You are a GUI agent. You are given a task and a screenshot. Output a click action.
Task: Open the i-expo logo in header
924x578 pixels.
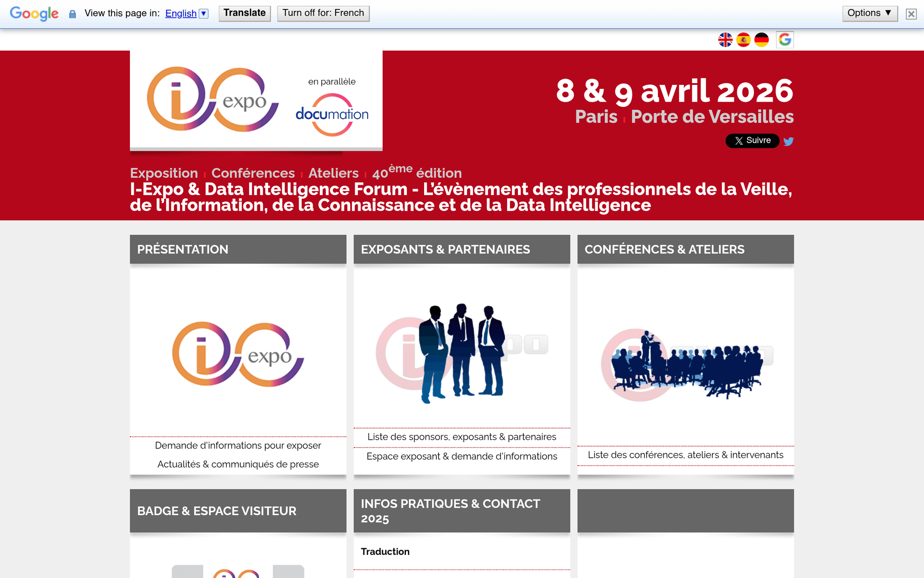point(213,99)
